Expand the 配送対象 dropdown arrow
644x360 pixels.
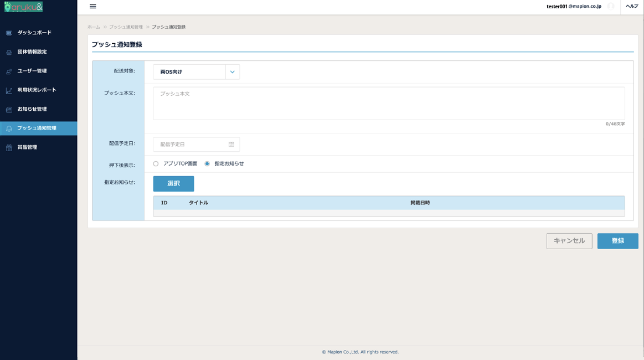click(x=233, y=72)
